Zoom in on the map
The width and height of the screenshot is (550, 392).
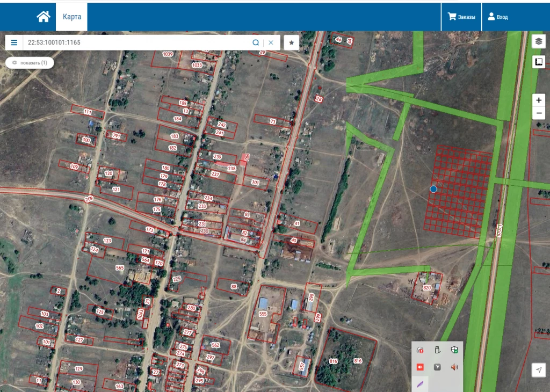point(539,100)
